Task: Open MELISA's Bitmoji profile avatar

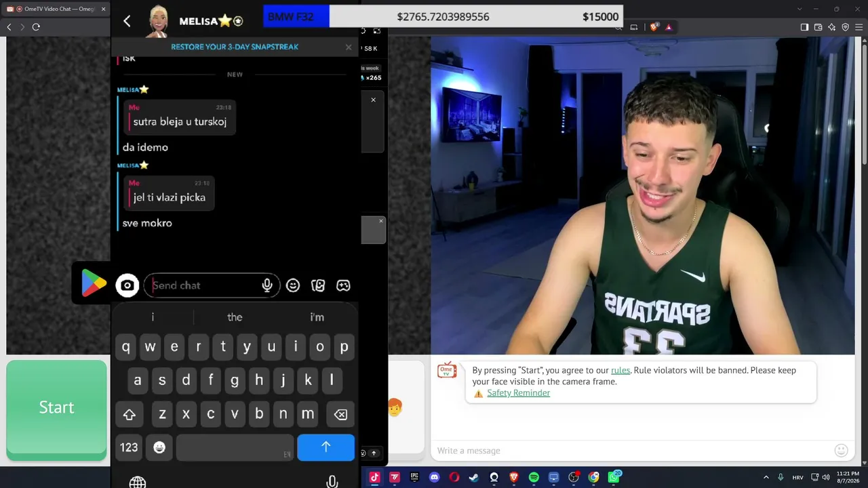Action: tap(159, 20)
